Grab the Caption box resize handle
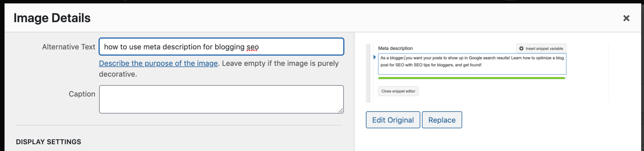This screenshot has height=151, width=644. click(341, 110)
